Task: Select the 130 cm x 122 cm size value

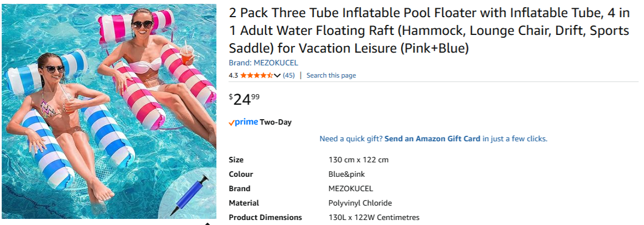Action: [359, 160]
